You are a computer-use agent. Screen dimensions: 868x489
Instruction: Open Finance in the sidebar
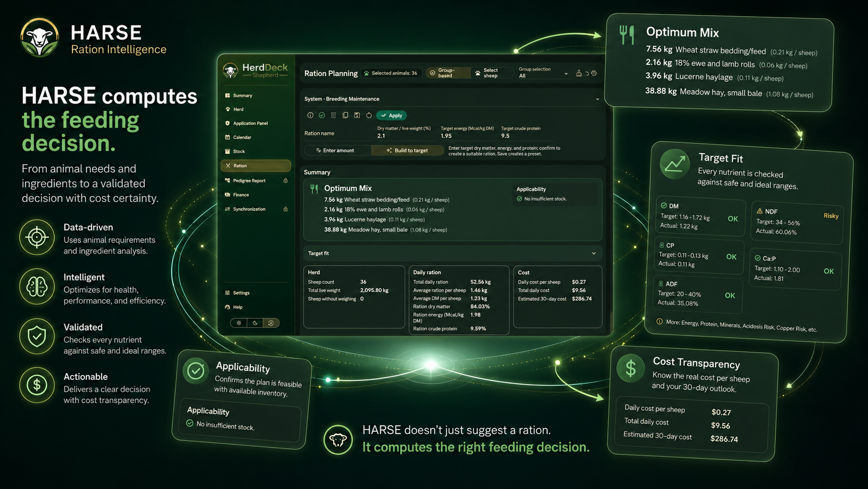tap(255, 195)
